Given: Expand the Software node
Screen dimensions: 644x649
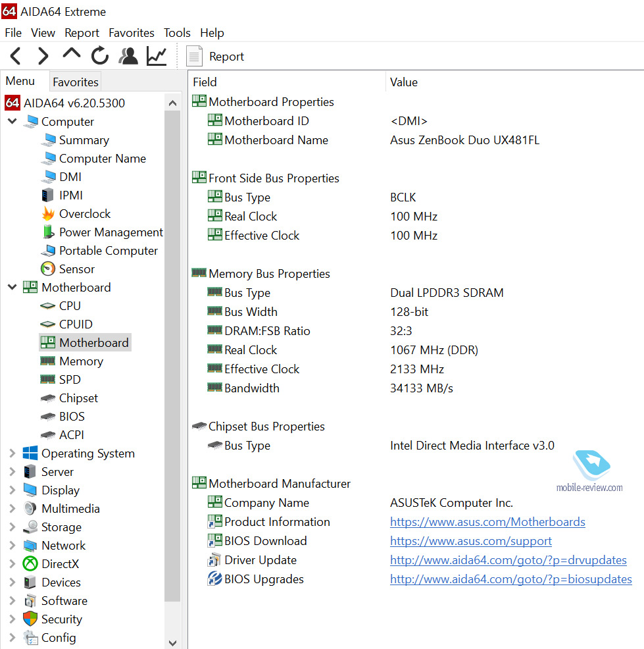Looking at the screenshot, I should coord(12,600).
